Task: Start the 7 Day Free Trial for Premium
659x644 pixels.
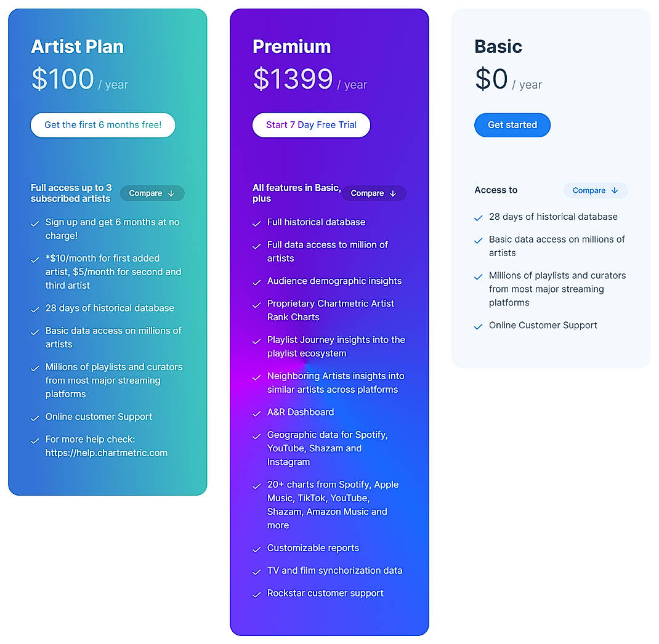Action: tap(311, 125)
